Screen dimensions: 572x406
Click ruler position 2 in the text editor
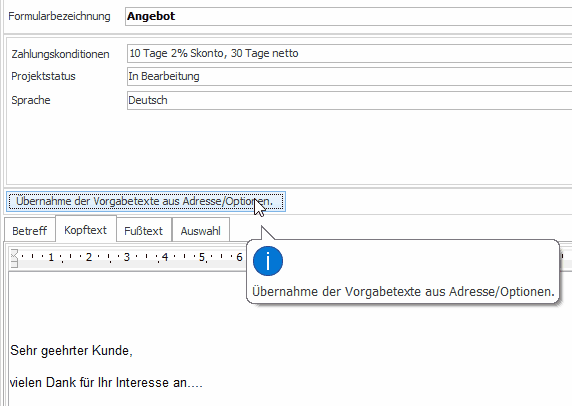point(89,257)
